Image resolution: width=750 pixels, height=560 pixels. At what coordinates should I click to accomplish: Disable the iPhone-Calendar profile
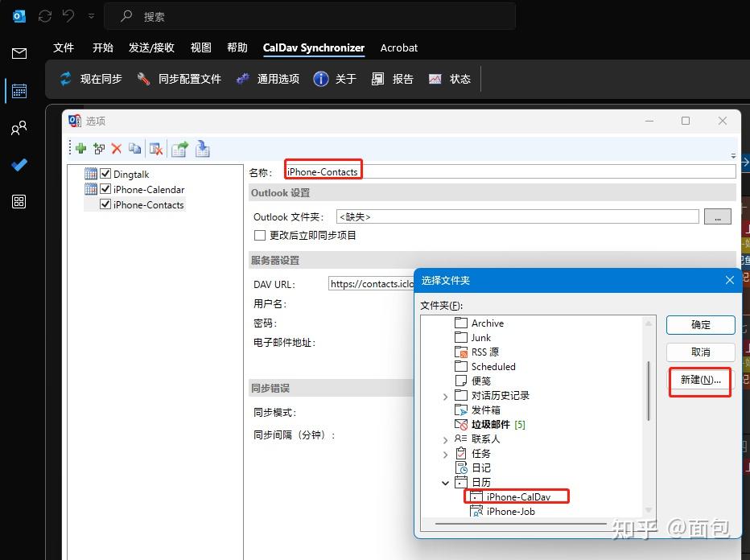tap(105, 189)
